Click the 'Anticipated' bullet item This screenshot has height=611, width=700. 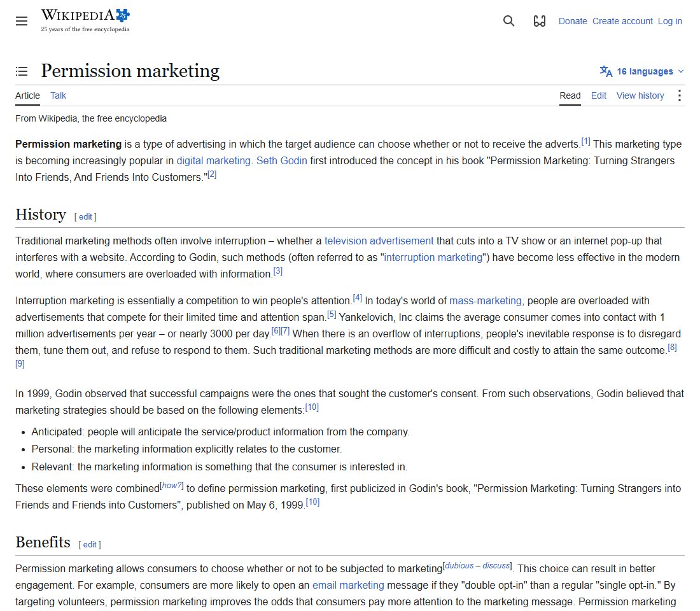pos(221,432)
